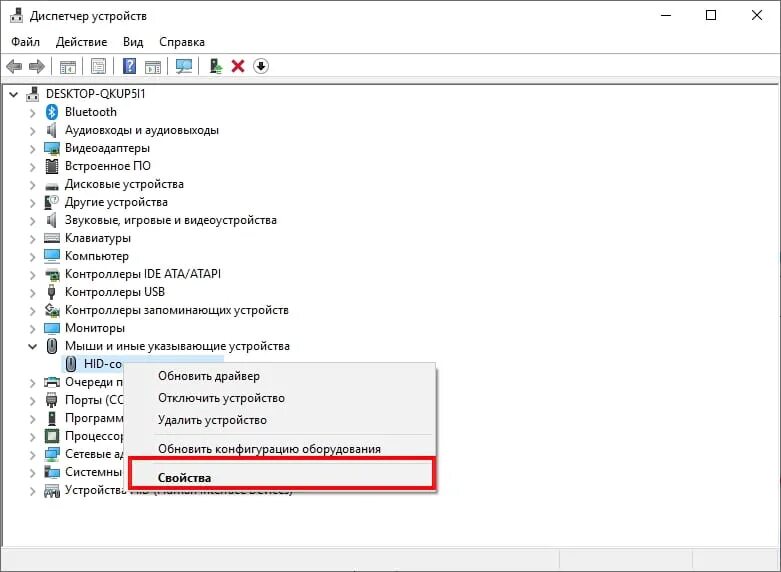Select the Встроенное ПО row
Viewport: 781px width, 572px height.
(108, 166)
